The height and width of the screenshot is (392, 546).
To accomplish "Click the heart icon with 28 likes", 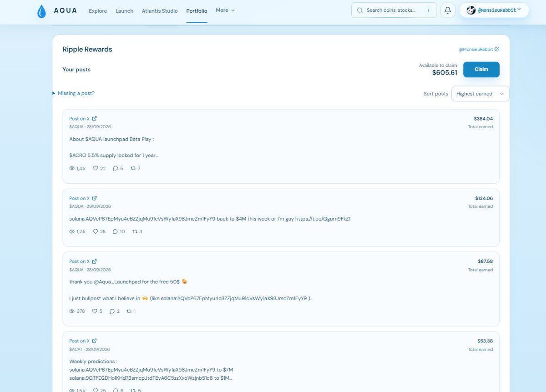I will (96, 231).
